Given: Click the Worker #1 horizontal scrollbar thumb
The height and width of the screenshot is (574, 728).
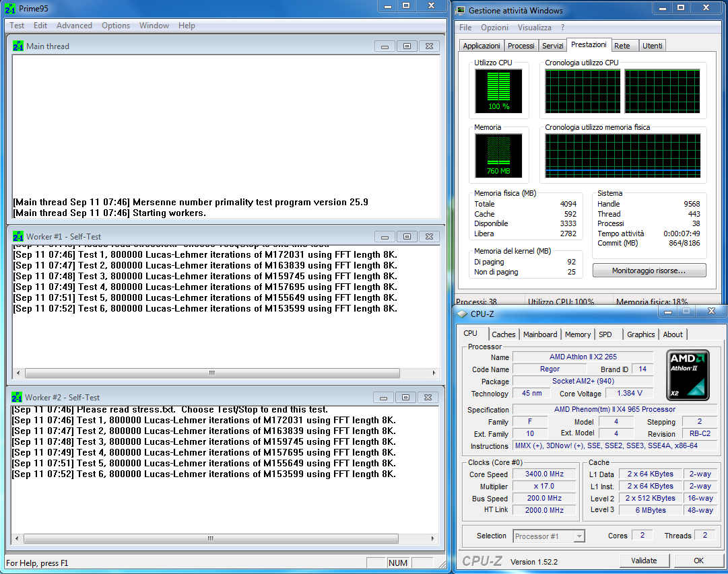Looking at the screenshot, I should (212, 373).
